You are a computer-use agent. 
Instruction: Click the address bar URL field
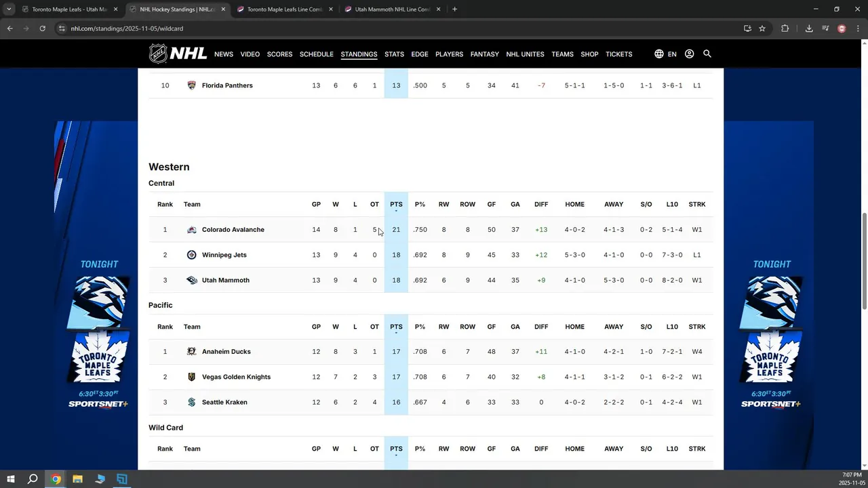400,28
